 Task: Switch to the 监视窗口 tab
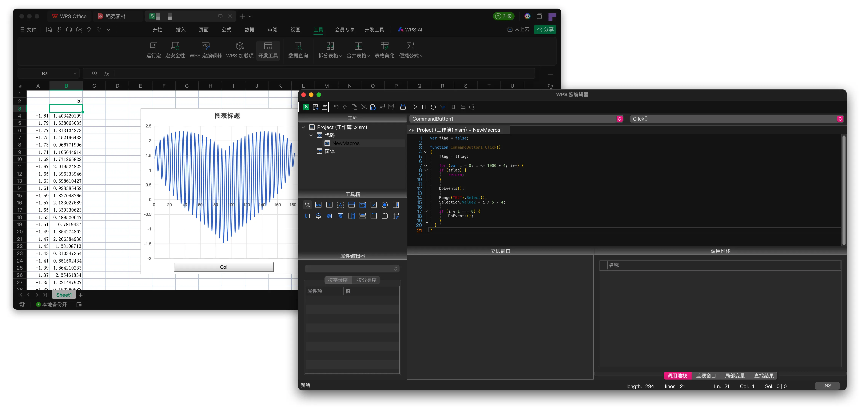click(706, 376)
